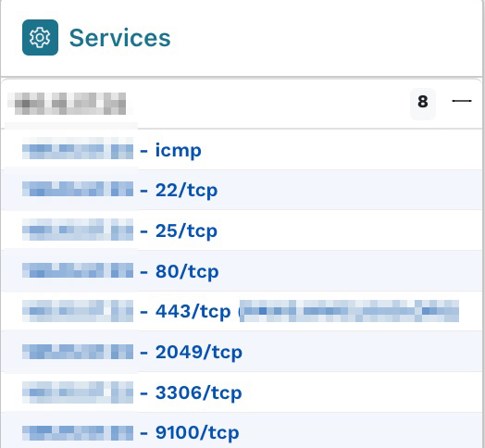This screenshot has height=448, width=485.
Task: Click the Services panel heading text
Action: point(119,38)
